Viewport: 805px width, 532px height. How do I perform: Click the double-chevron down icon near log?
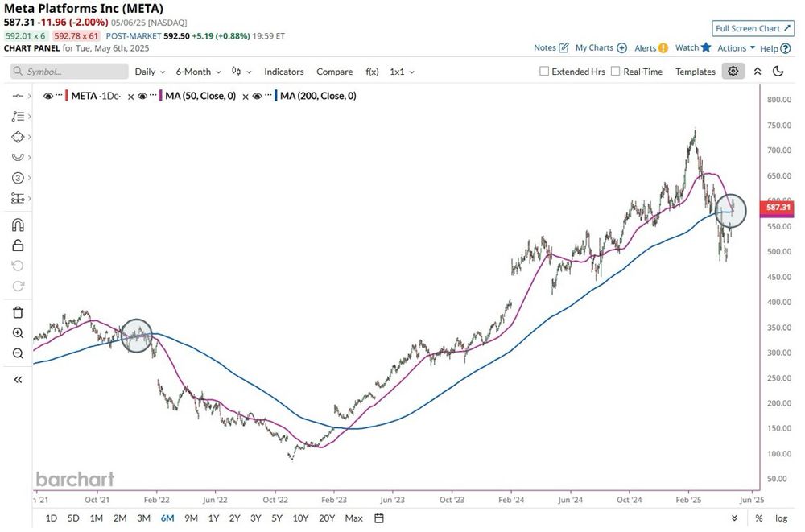click(735, 518)
